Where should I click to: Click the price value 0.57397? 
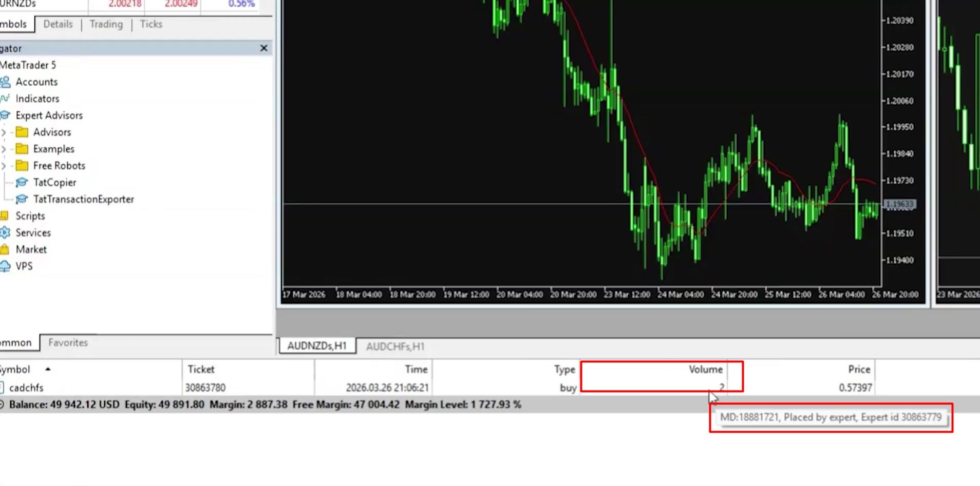point(855,388)
